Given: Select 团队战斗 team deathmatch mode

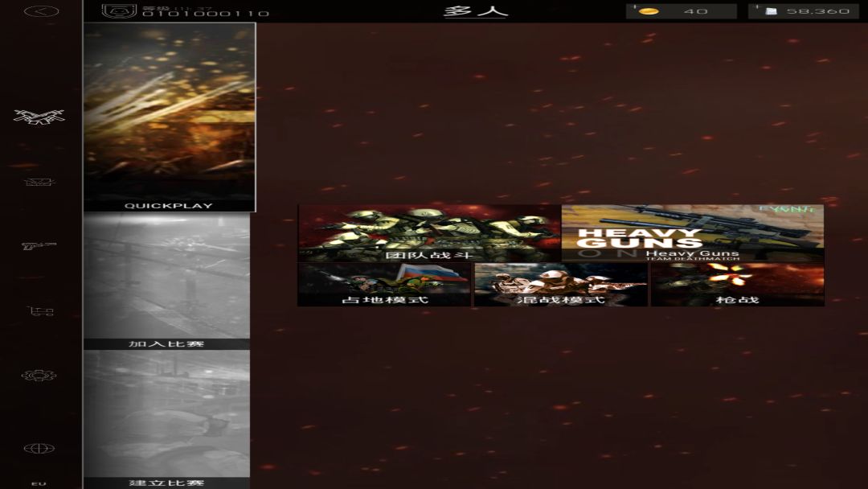Looking at the screenshot, I should tap(429, 233).
